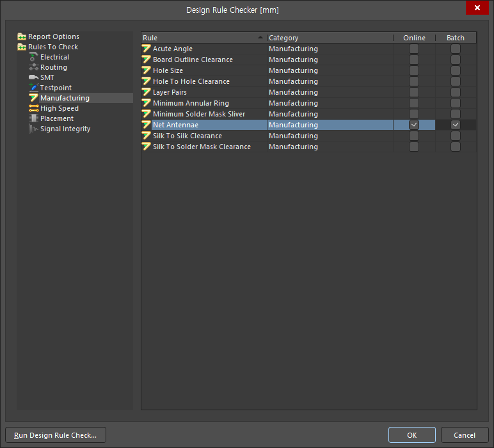Screen dimensions: 494x448
Task: Close the Design Rule Checker dialog
Action: [x=477, y=8]
